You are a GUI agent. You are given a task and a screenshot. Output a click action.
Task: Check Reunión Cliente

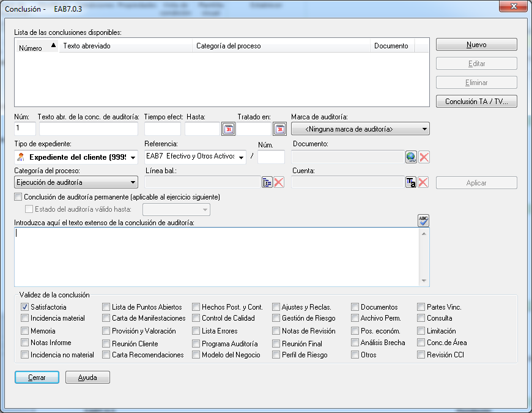point(106,343)
